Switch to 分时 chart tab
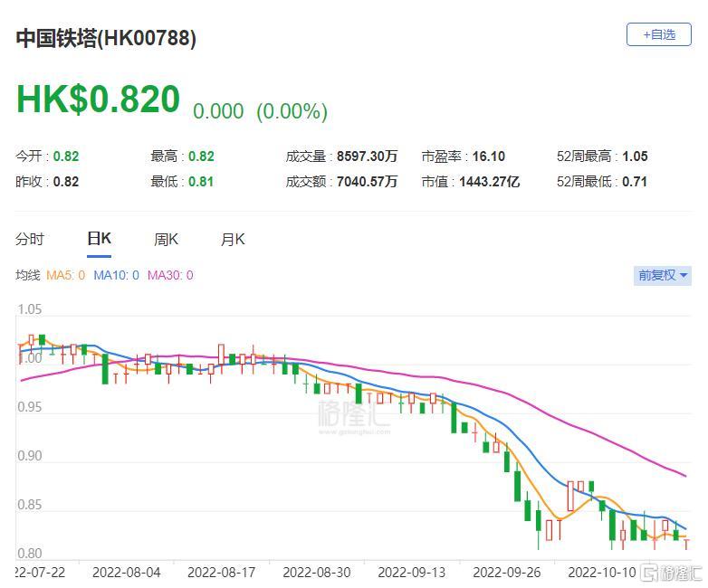This screenshot has height=588, width=708. click(x=30, y=239)
